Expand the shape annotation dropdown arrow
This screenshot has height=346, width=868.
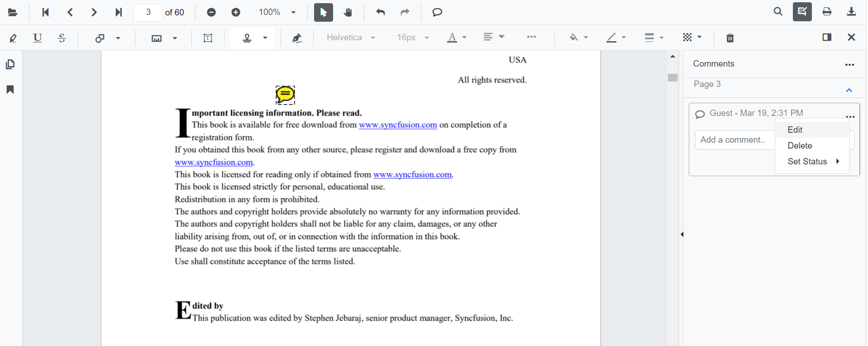point(118,38)
